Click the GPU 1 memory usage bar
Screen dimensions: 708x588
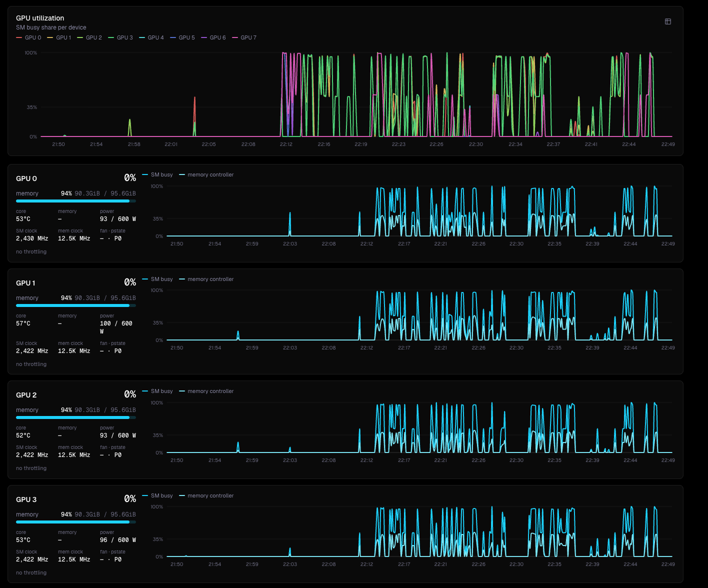pyautogui.click(x=76, y=305)
